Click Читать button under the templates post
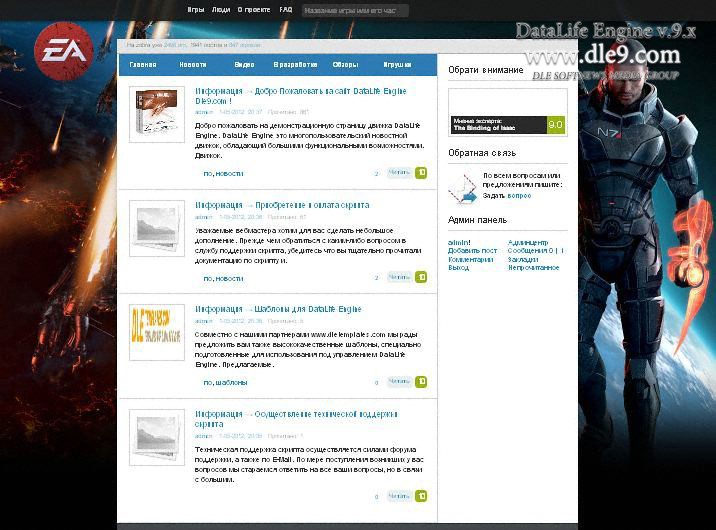The height and width of the screenshot is (530, 716). coord(399,381)
